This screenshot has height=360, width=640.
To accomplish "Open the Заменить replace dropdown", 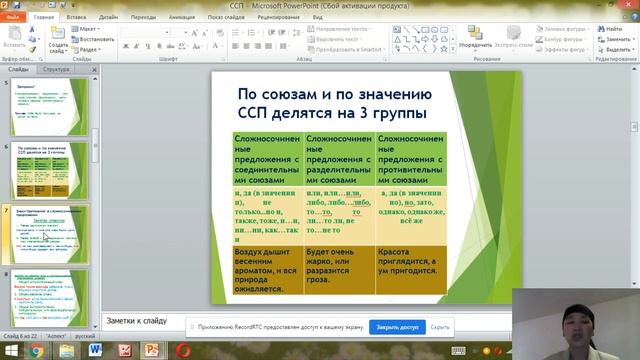I will [616, 39].
